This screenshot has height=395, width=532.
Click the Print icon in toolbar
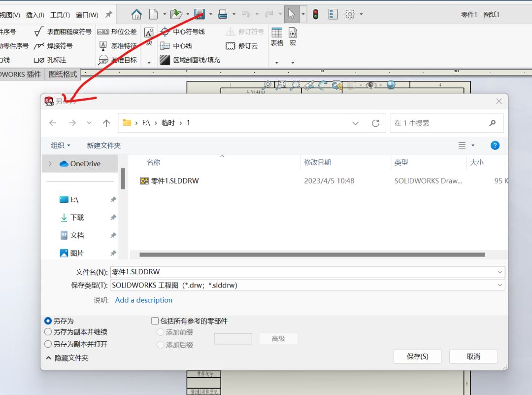(223, 14)
